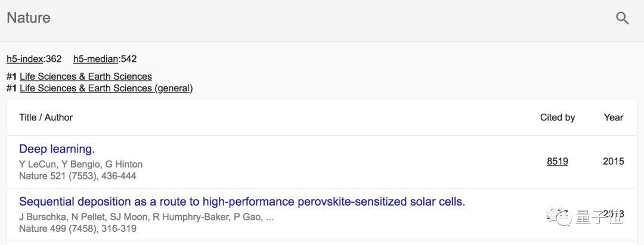644x245 pixels.
Task: Open search with the magnifier icon
Action: coord(623,18)
